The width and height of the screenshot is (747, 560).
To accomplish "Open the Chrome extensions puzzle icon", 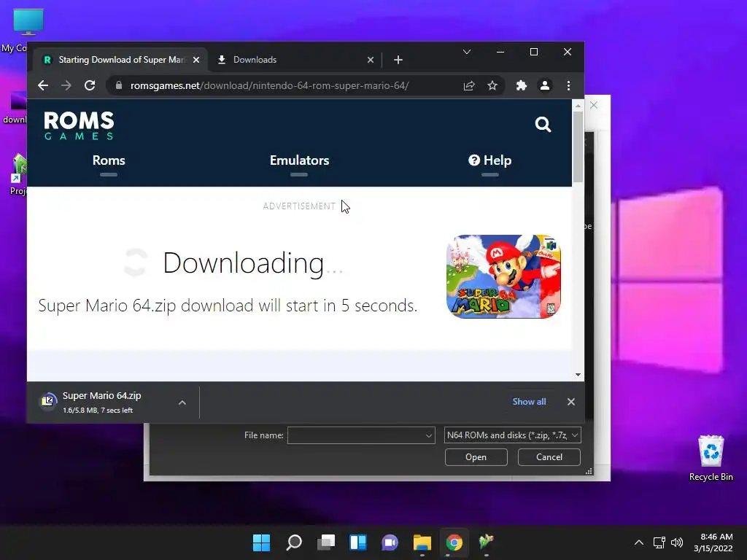I will pyautogui.click(x=521, y=86).
